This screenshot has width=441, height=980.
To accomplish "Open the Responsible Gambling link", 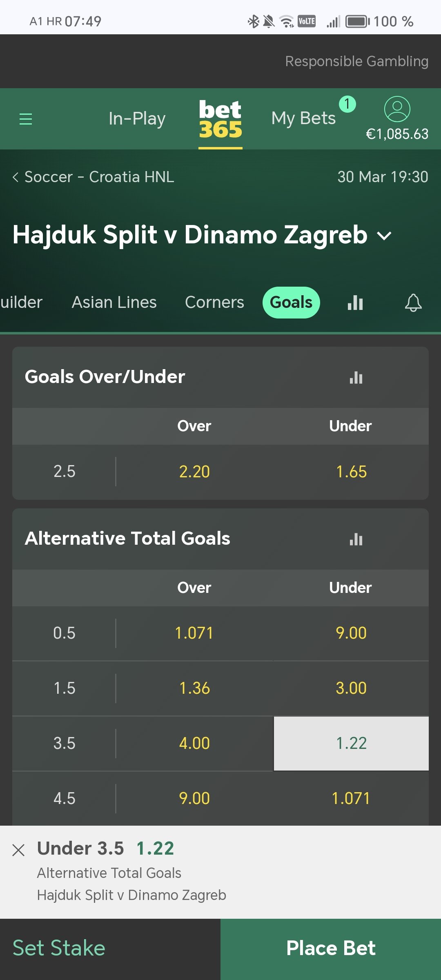I will click(357, 61).
